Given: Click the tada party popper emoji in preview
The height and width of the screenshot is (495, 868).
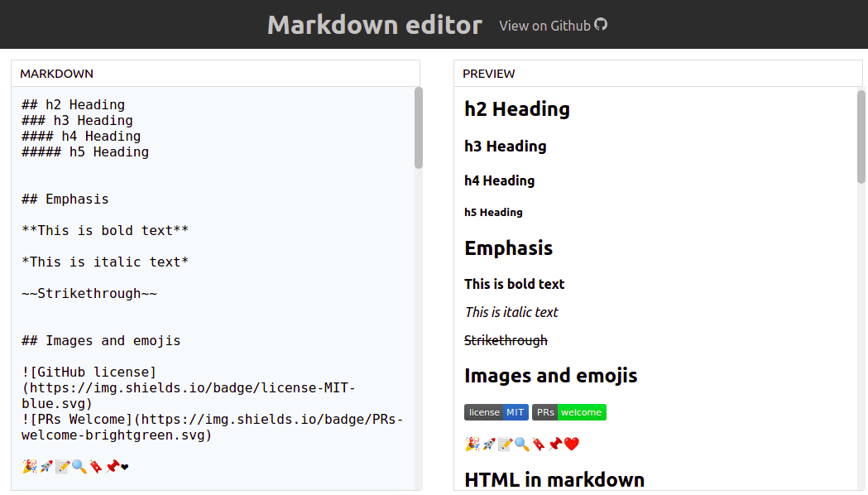Looking at the screenshot, I should (x=472, y=444).
